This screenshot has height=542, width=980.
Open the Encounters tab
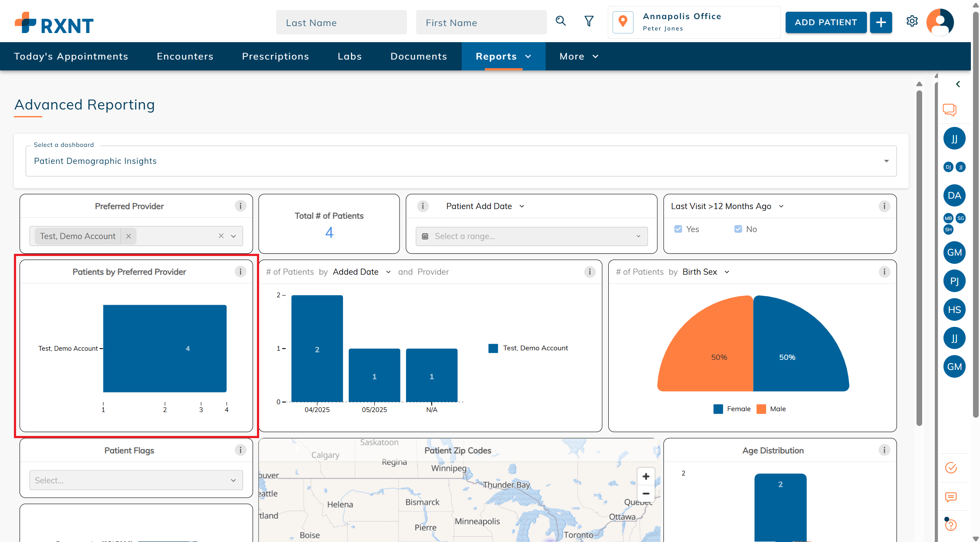tap(185, 57)
